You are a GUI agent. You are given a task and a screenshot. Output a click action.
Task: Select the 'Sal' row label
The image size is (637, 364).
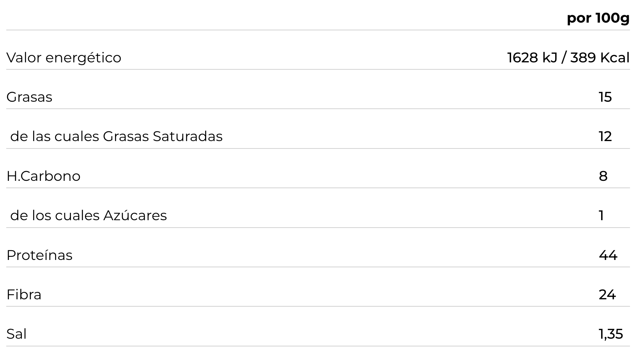tap(16, 334)
